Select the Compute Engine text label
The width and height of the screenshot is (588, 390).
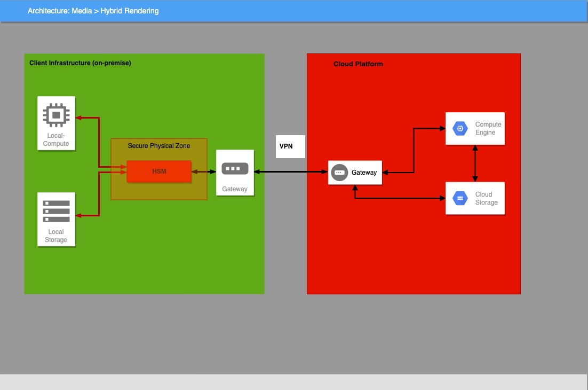click(x=488, y=129)
